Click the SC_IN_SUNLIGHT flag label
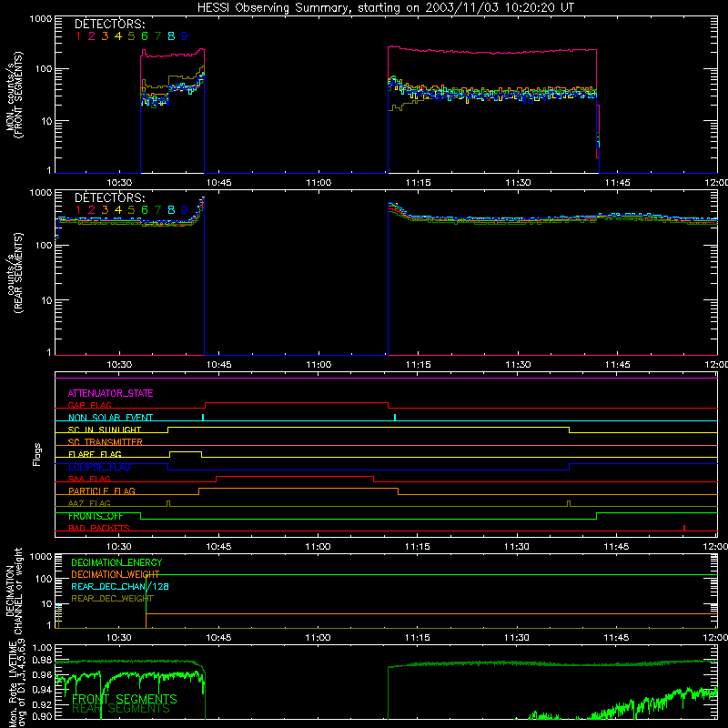 pyautogui.click(x=105, y=430)
